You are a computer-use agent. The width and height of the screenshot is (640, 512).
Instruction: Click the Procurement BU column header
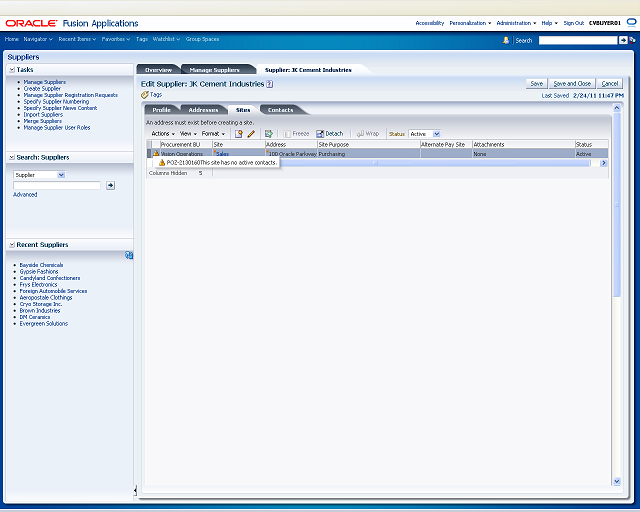pyautogui.click(x=186, y=145)
